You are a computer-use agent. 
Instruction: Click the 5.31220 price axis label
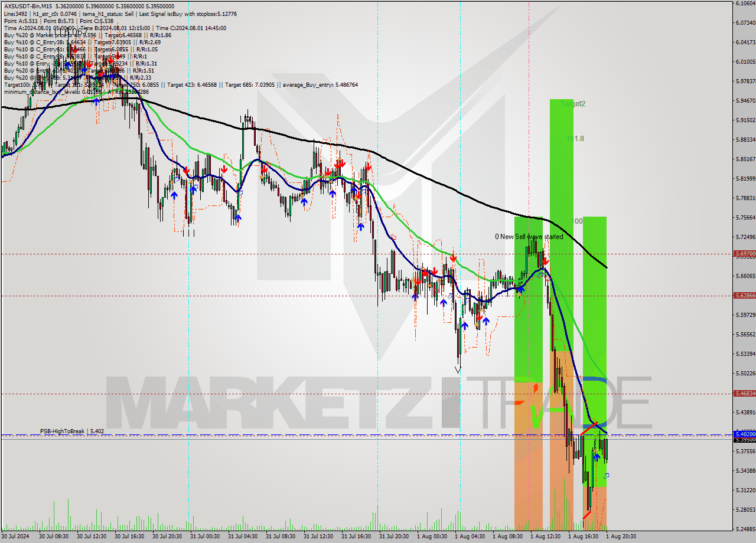(x=745, y=490)
